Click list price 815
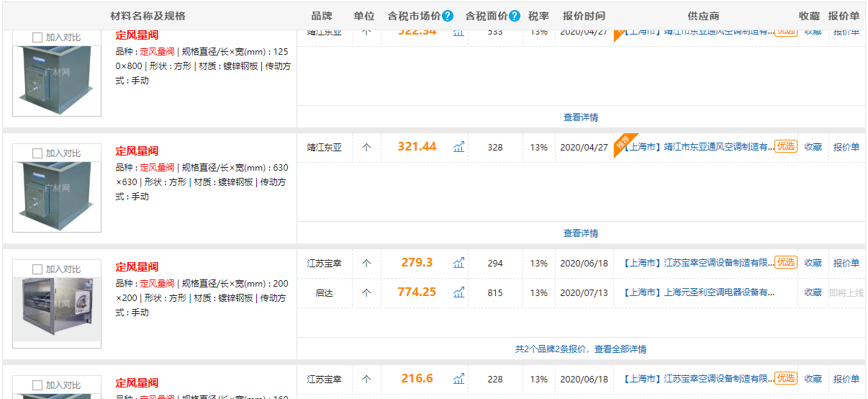 pos(495,292)
